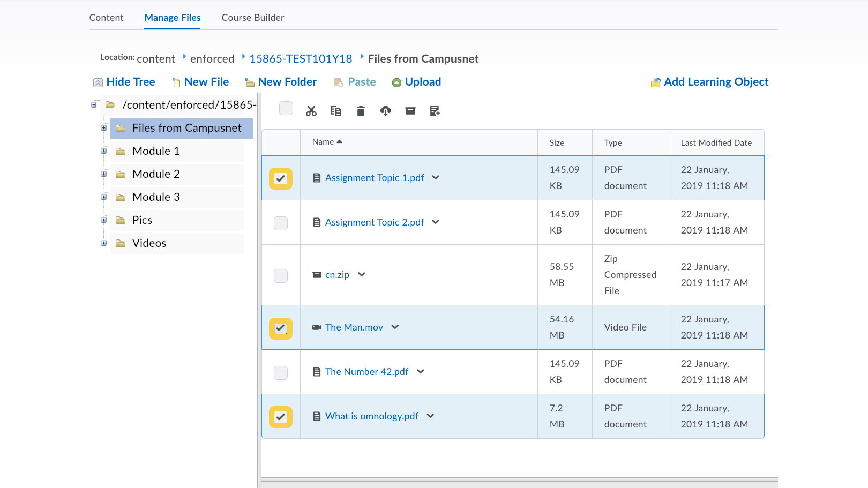The image size is (868, 488).
Task: Go to the Content tab
Action: click(106, 18)
